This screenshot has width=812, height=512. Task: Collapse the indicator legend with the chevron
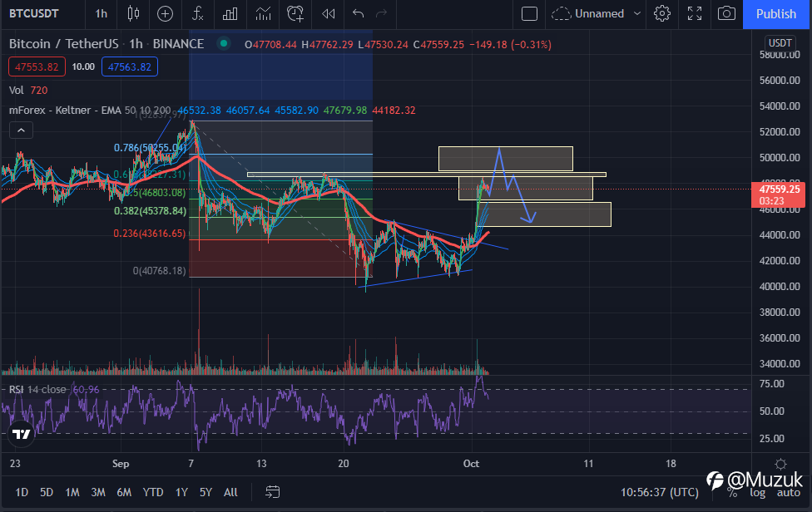pyautogui.click(x=22, y=130)
